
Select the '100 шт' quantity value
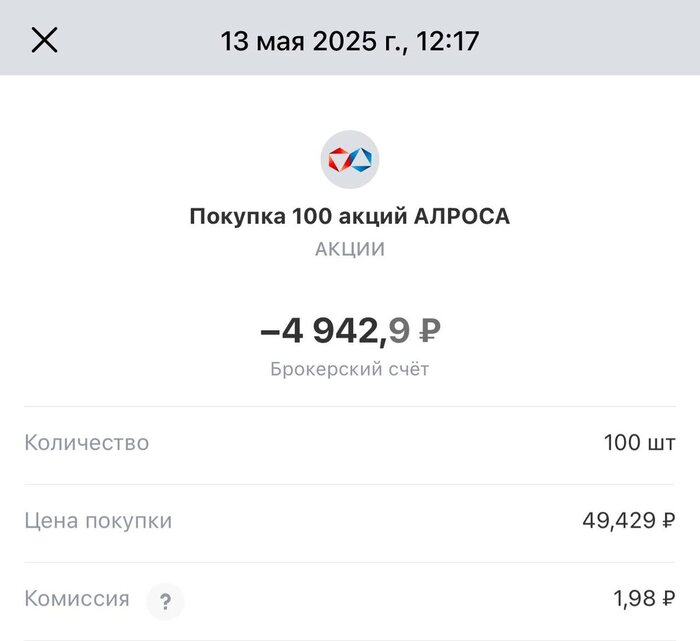639,443
